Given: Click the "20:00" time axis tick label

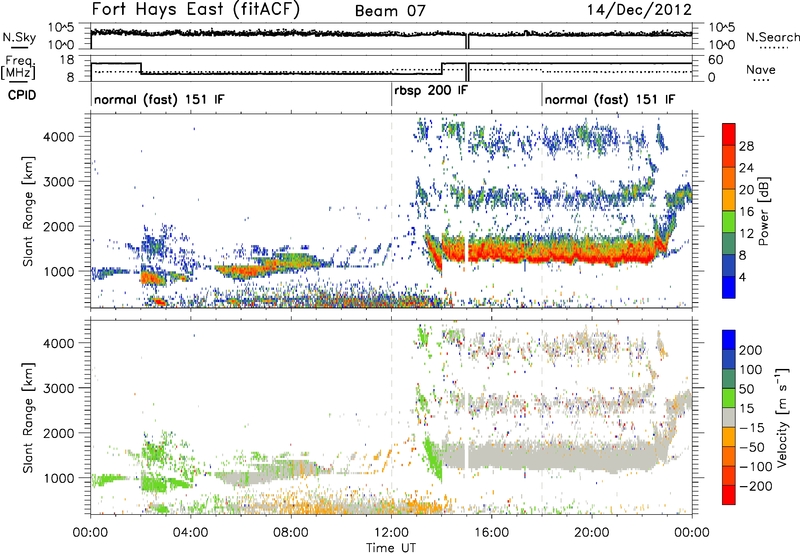Looking at the screenshot, I should click(591, 533).
